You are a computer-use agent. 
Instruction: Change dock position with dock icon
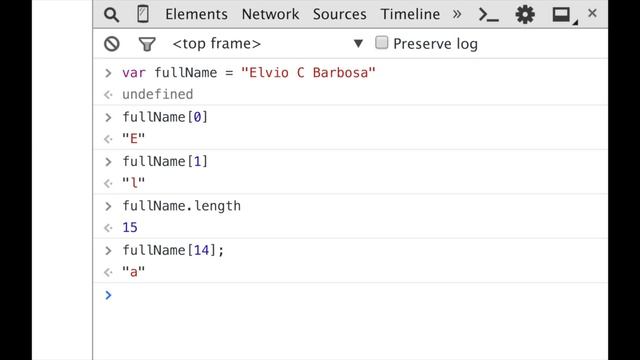(x=564, y=16)
